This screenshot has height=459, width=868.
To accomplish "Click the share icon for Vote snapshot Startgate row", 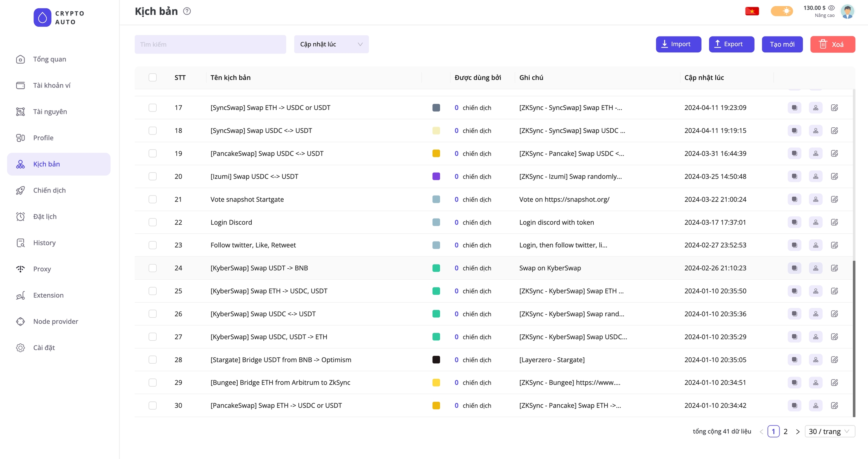I will (815, 199).
